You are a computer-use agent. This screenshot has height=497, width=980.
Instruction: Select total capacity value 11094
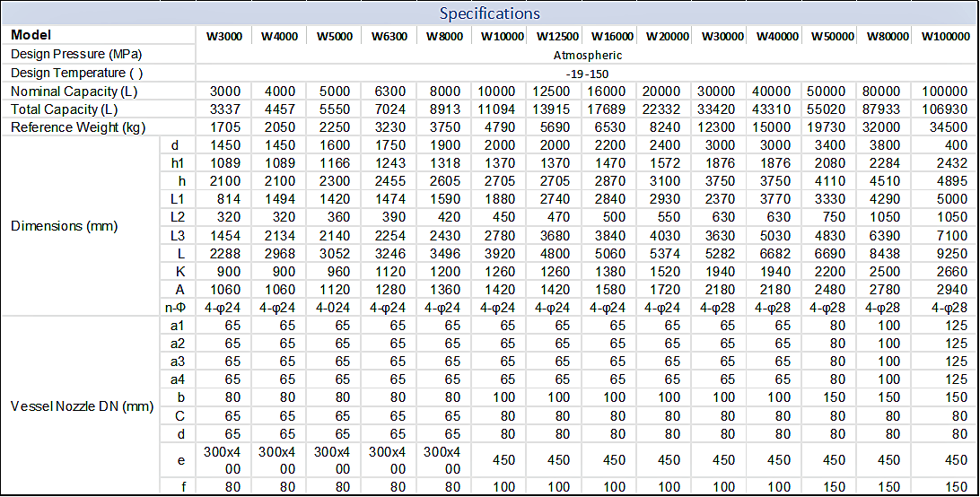[x=497, y=109]
